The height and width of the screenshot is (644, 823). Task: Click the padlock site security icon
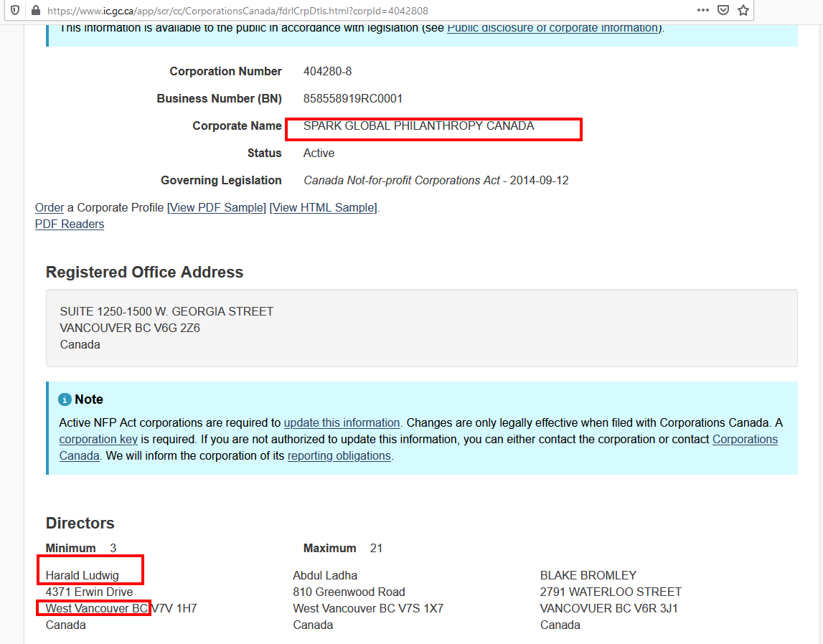(x=36, y=11)
